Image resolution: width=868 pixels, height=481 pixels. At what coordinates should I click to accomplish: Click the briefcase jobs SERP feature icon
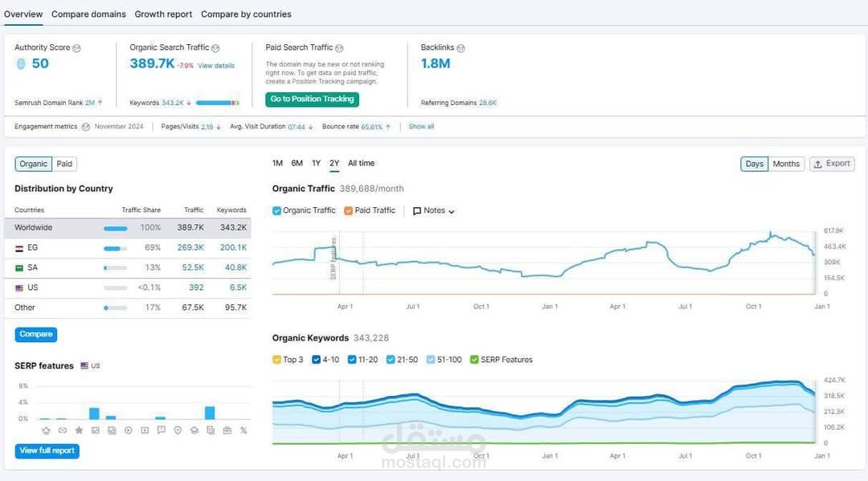(227, 430)
